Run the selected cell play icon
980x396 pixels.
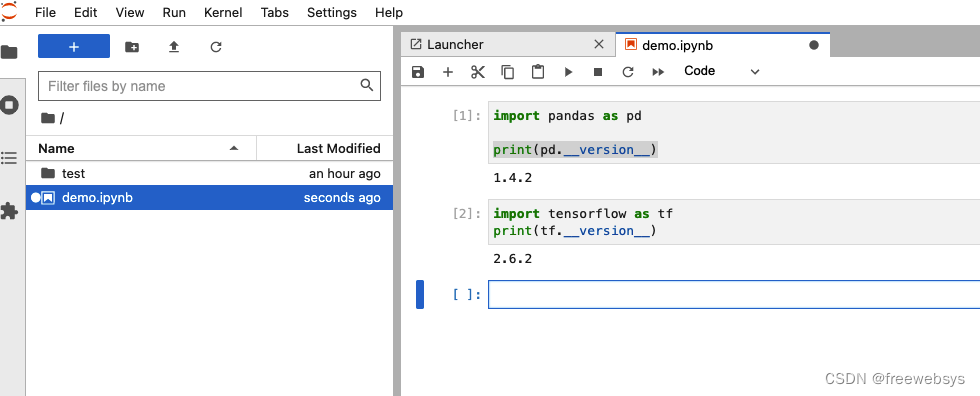[x=568, y=72]
